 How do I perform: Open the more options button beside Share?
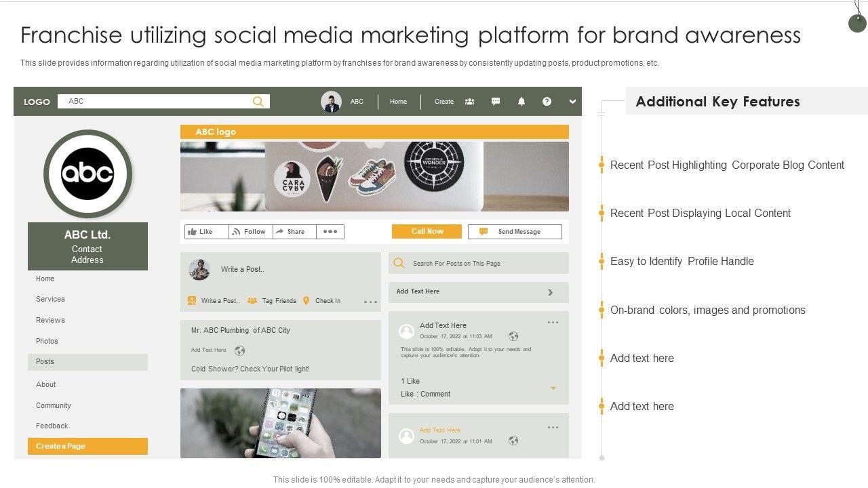pos(330,232)
